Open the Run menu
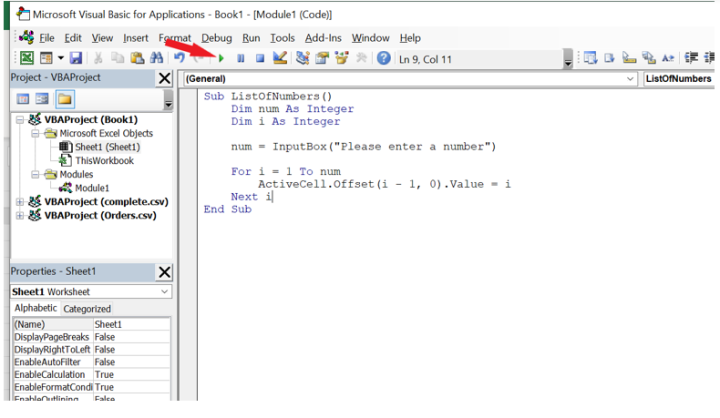 [251, 38]
